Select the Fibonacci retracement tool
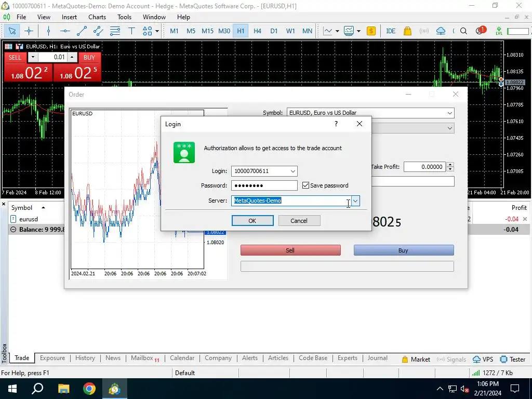The height and width of the screenshot is (399, 532). coord(115,31)
